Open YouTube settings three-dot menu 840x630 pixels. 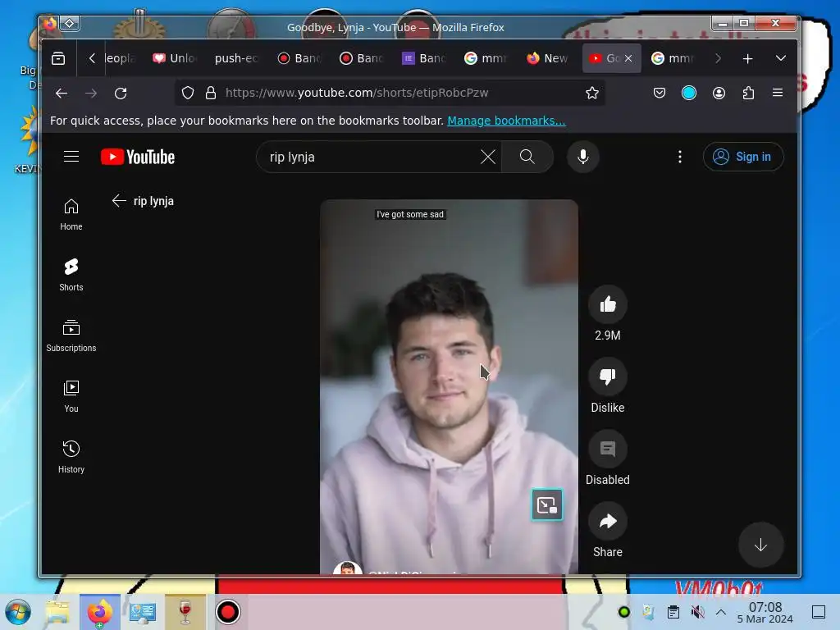[680, 157]
